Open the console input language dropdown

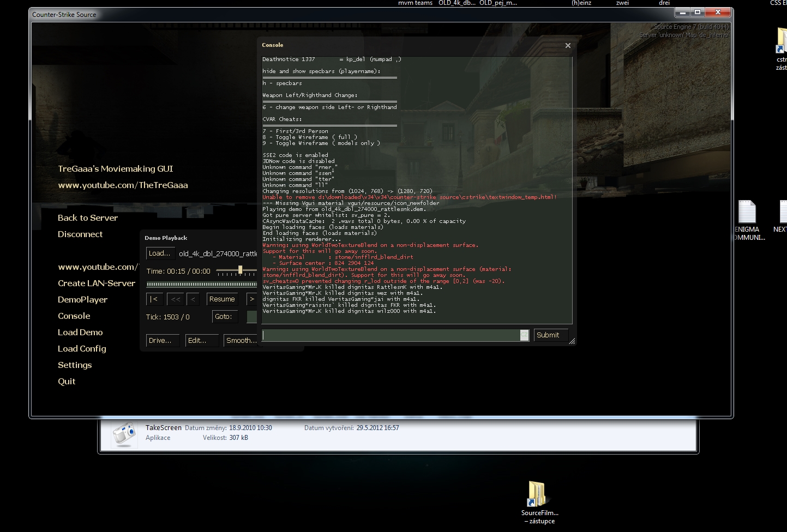point(524,335)
